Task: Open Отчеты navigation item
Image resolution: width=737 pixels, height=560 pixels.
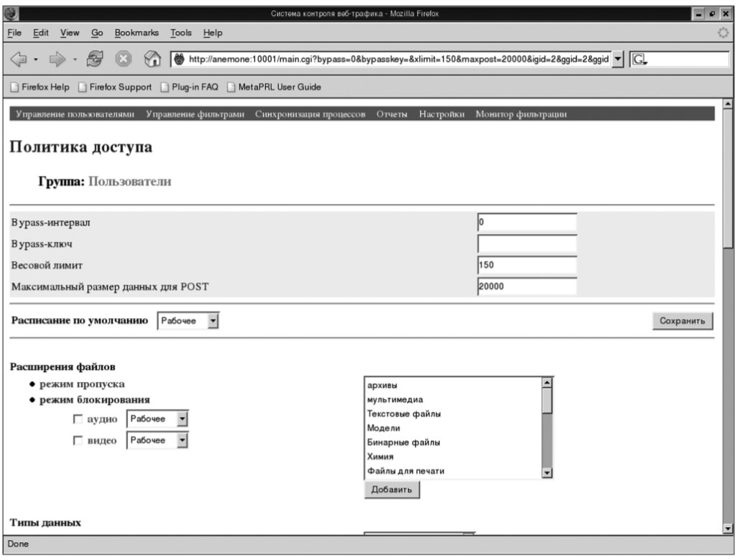Action: [x=391, y=114]
